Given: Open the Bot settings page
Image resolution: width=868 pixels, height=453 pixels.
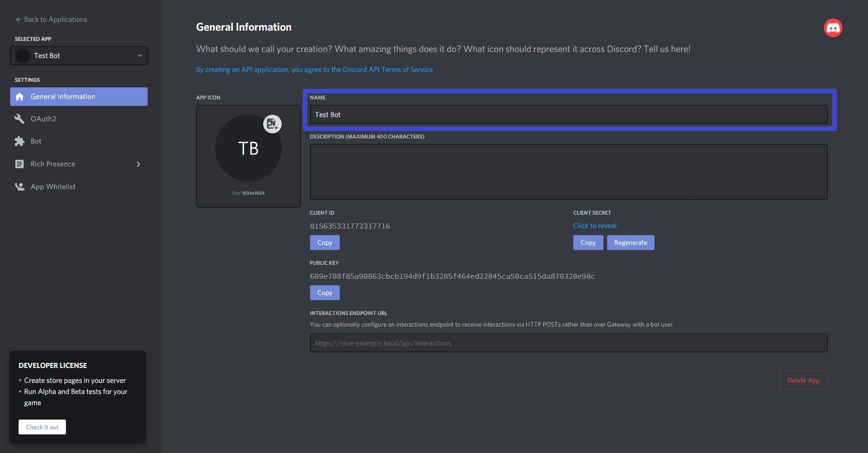Looking at the screenshot, I should click(79, 141).
